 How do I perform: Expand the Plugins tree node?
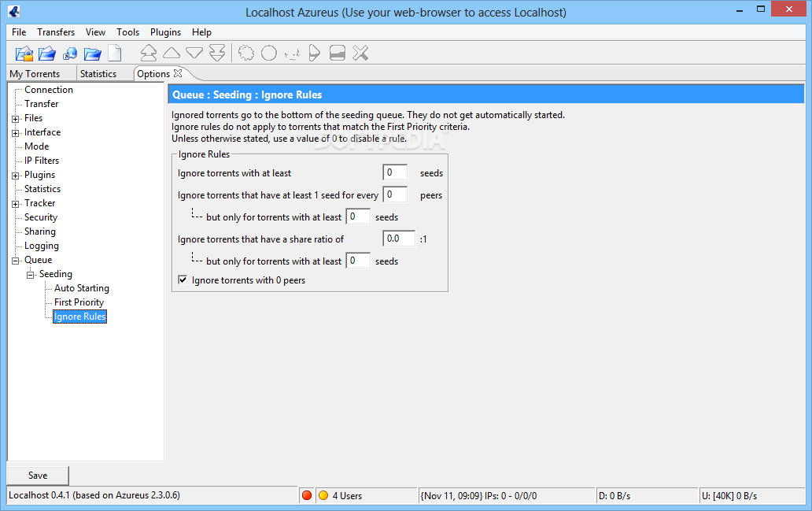tap(16, 175)
